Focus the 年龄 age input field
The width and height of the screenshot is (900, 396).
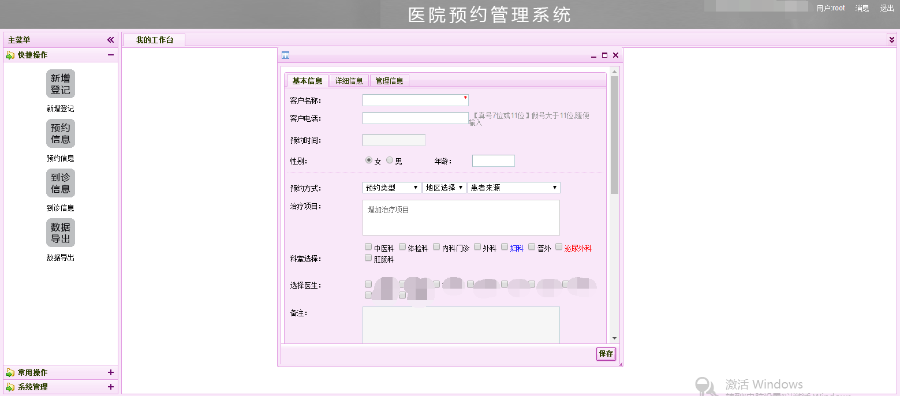click(x=493, y=161)
